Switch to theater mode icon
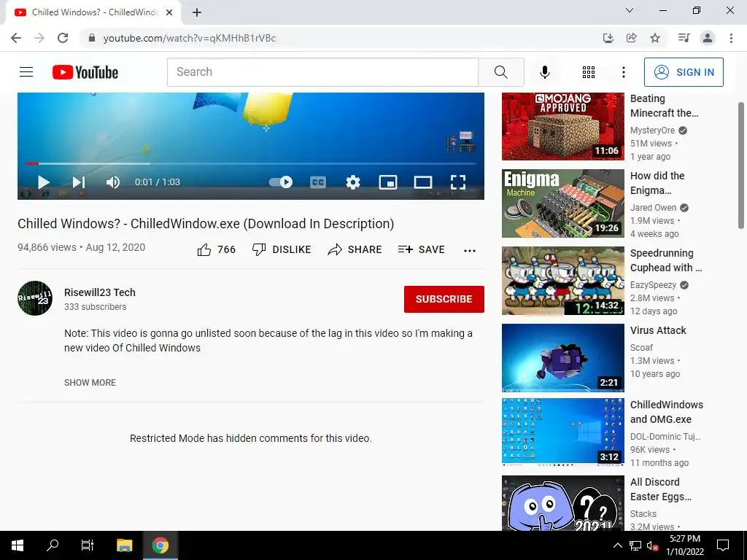The width and height of the screenshot is (747, 560). point(423,182)
